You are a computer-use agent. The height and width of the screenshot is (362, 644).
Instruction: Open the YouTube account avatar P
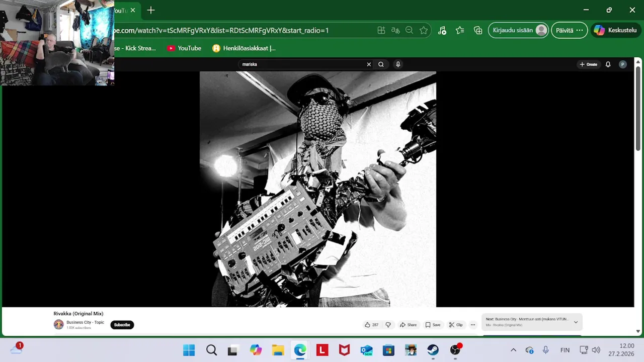(x=623, y=64)
